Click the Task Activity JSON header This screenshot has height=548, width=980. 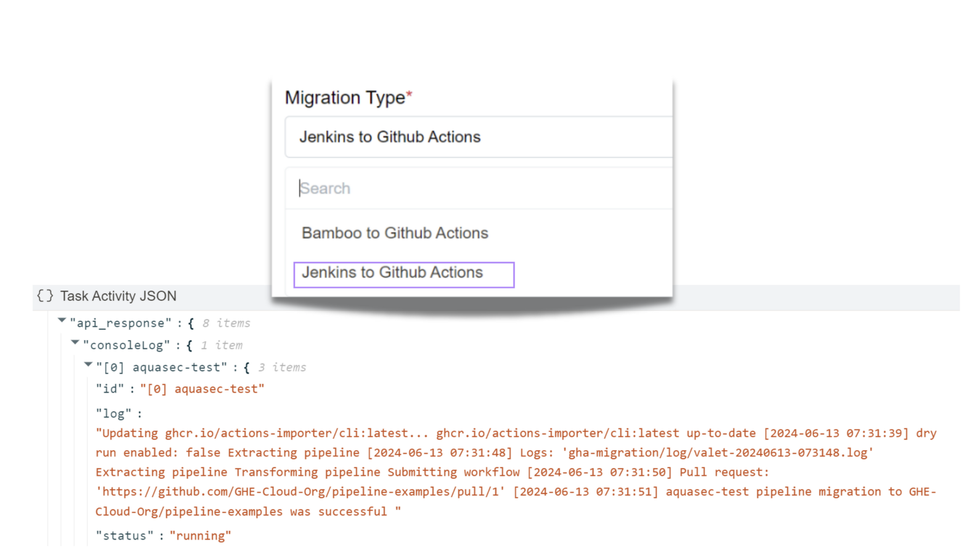[x=118, y=296]
